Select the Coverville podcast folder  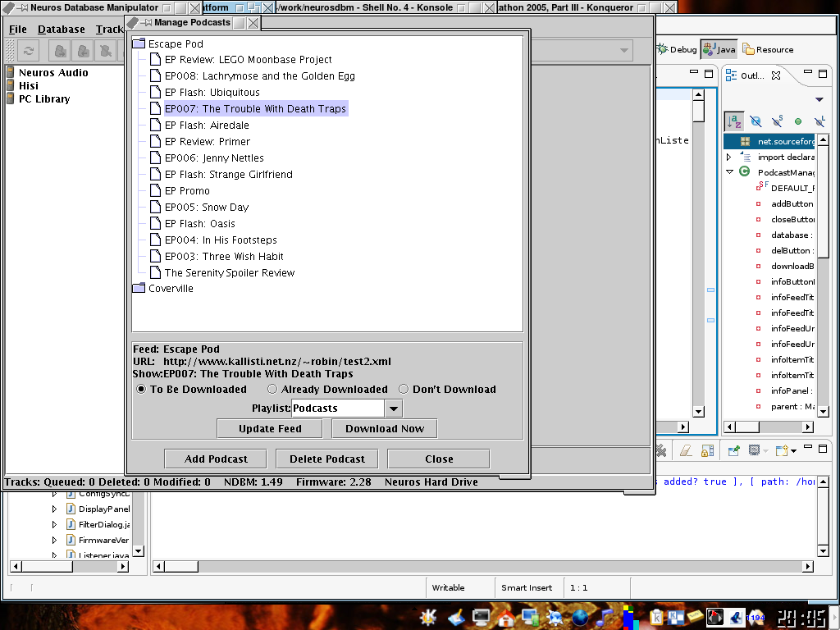point(171,289)
